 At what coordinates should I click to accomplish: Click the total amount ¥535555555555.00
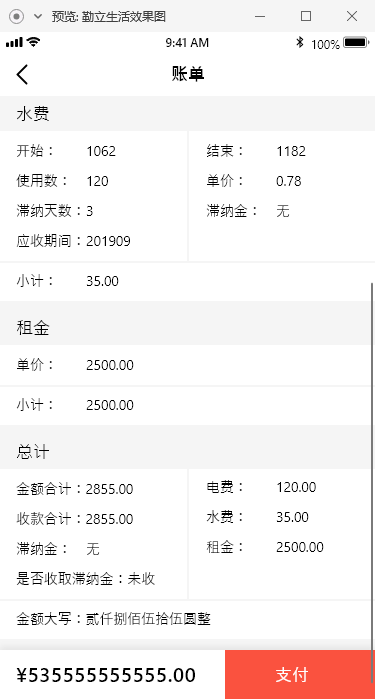(x=106, y=675)
